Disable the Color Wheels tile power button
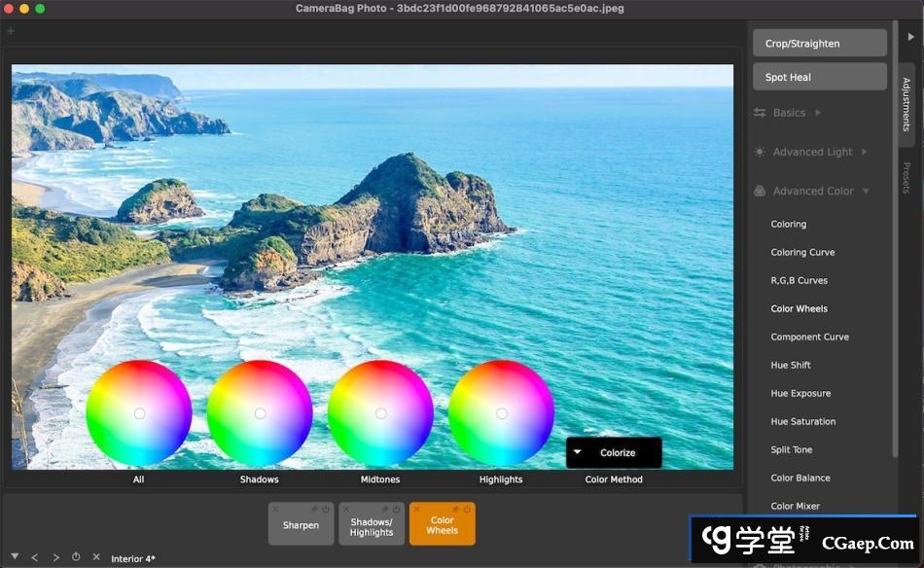Image resolution: width=924 pixels, height=568 pixels. click(x=467, y=509)
